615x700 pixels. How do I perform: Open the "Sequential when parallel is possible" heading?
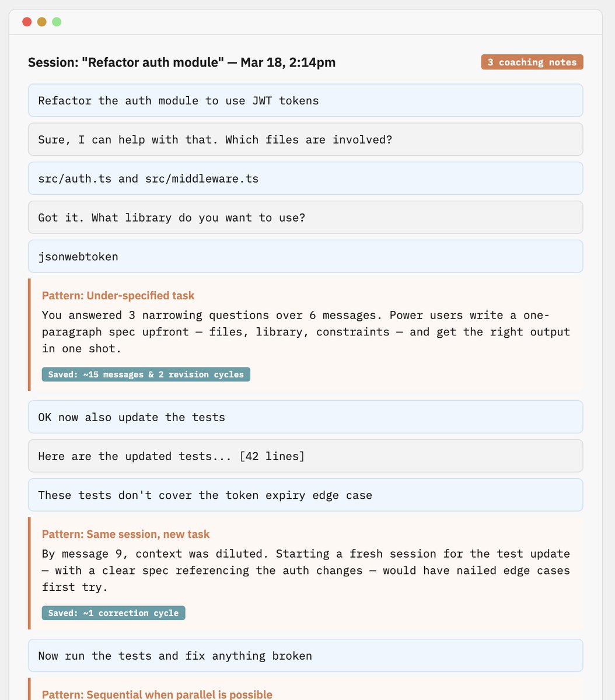(x=157, y=694)
